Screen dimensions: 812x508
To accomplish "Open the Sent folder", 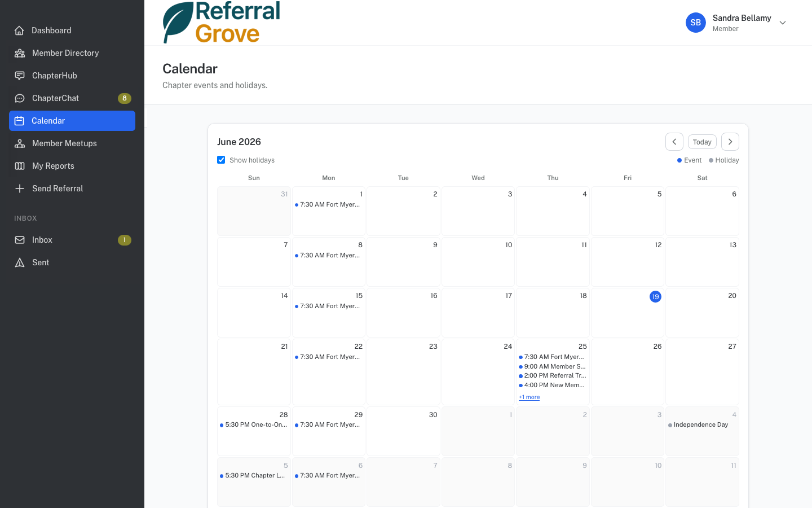I will [72, 262].
